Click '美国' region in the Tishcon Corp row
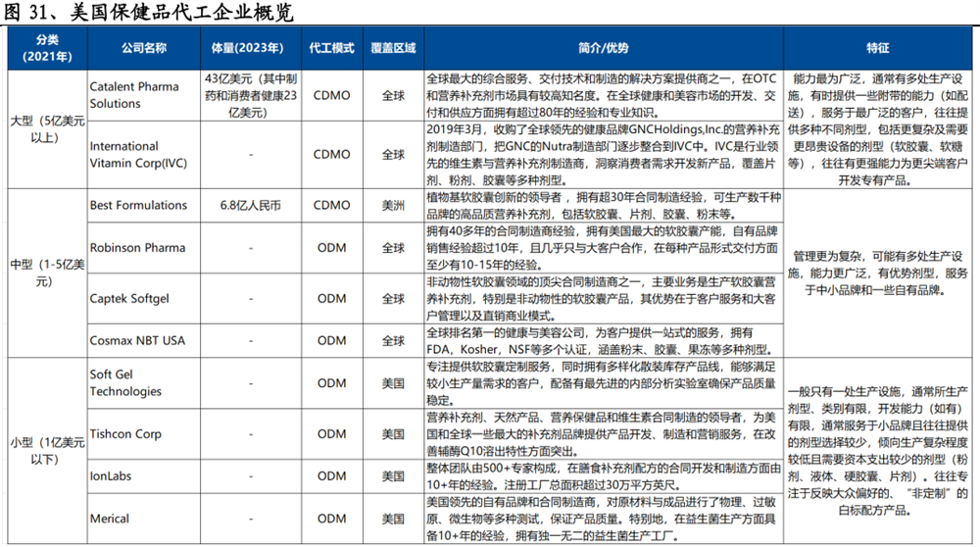This screenshot has height=547, width=980. 393,434
